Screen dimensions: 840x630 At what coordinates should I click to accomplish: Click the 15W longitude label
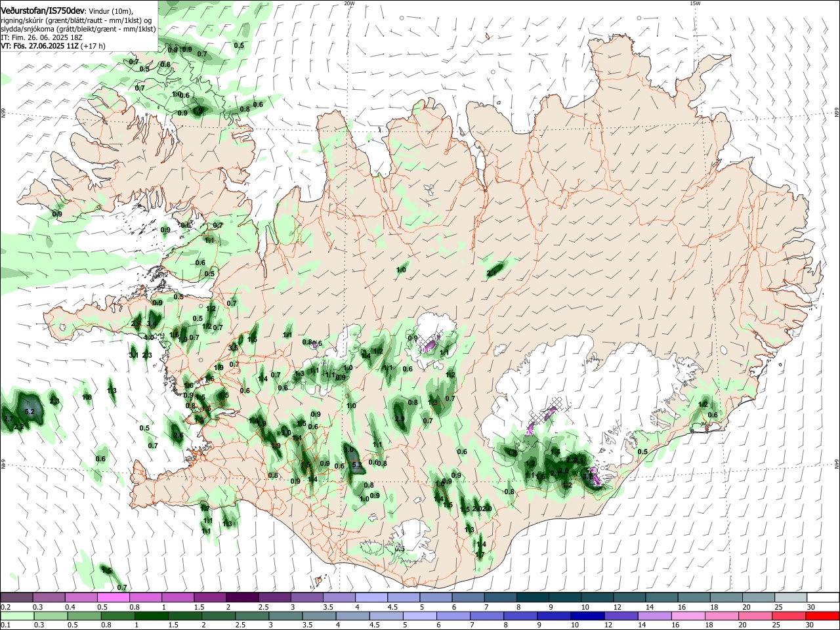695,3
